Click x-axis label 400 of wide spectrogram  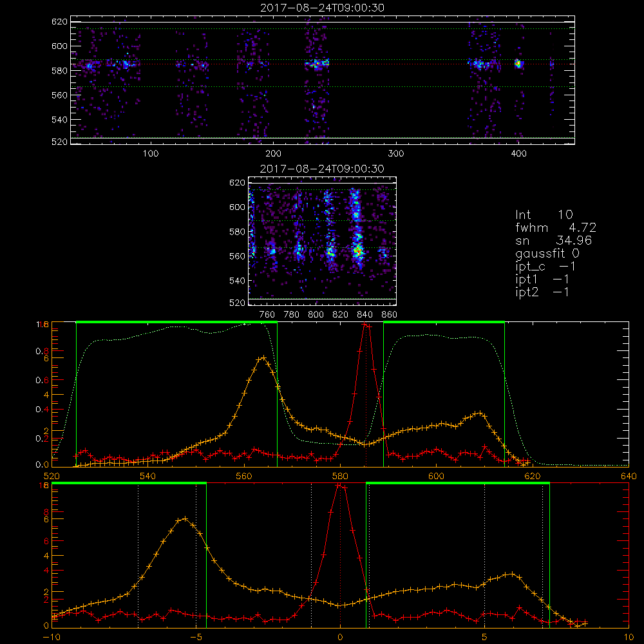coord(518,154)
